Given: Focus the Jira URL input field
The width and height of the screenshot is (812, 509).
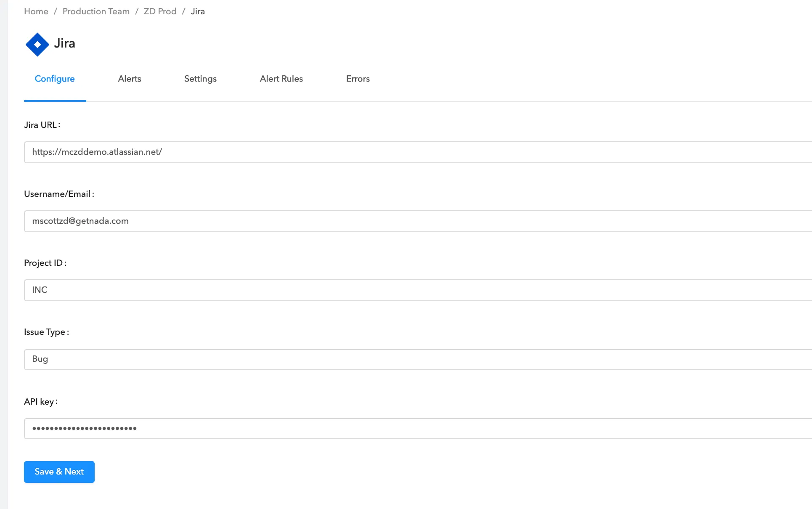Looking at the screenshot, I should pyautogui.click(x=417, y=152).
